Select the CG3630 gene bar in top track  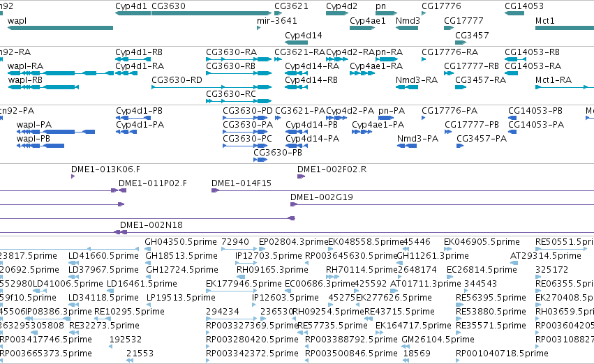click(x=211, y=13)
